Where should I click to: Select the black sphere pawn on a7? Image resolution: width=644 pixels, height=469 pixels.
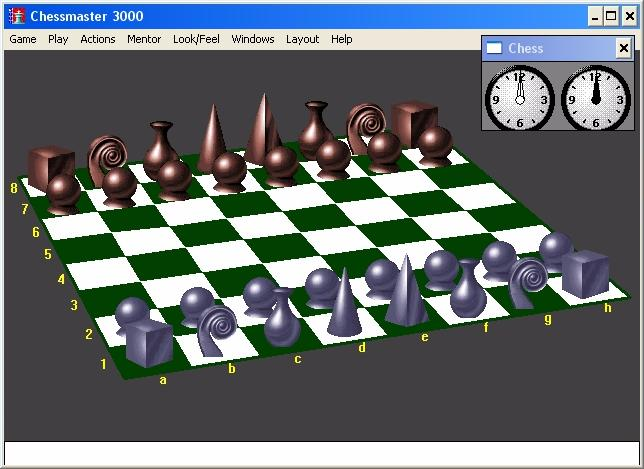pyautogui.click(x=63, y=193)
